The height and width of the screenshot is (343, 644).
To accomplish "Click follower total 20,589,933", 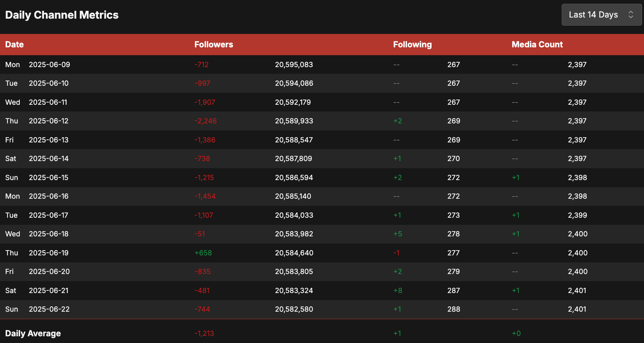I will [x=294, y=121].
